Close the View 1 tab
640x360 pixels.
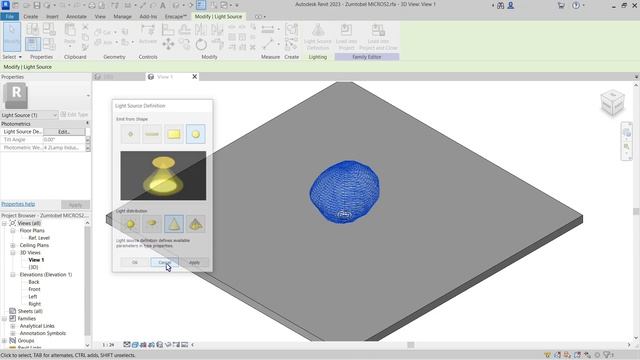tap(195, 77)
